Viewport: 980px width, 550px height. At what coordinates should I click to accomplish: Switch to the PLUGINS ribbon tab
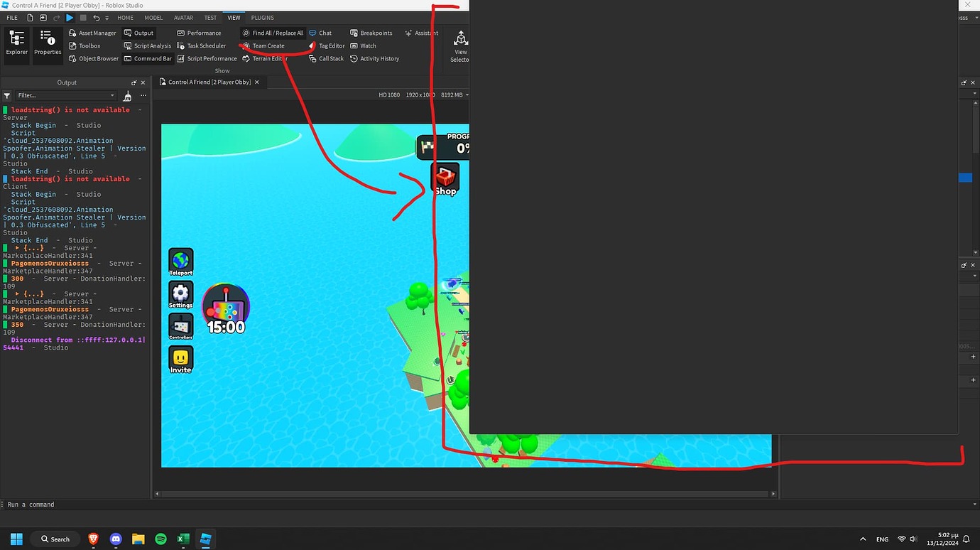point(262,18)
